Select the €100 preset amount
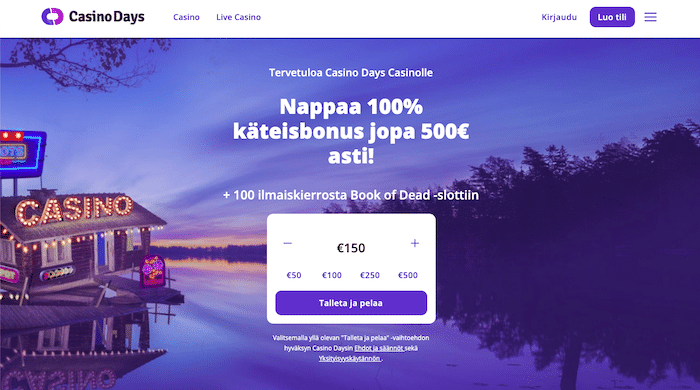The image size is (700, 390). (332, 275)
